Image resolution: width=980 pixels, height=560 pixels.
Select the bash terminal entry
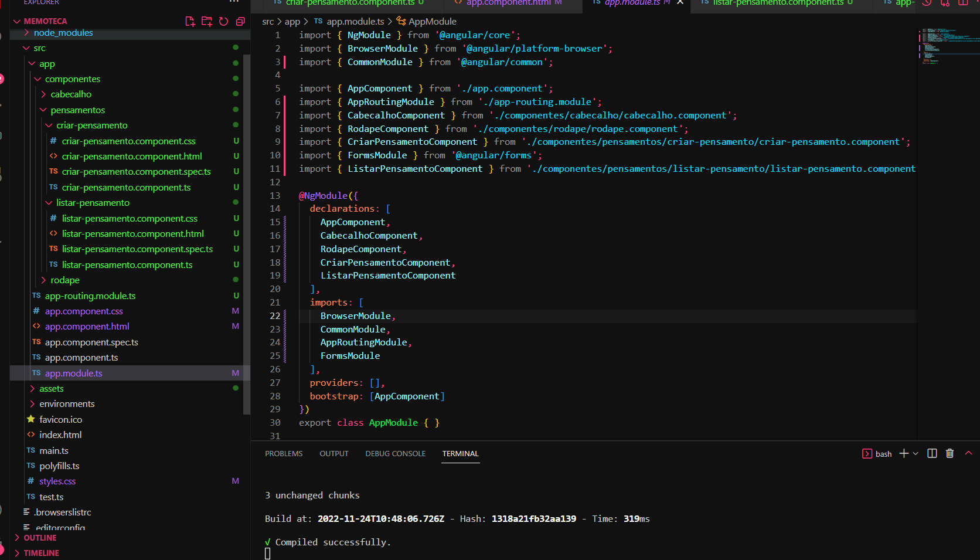coord(877,454)
